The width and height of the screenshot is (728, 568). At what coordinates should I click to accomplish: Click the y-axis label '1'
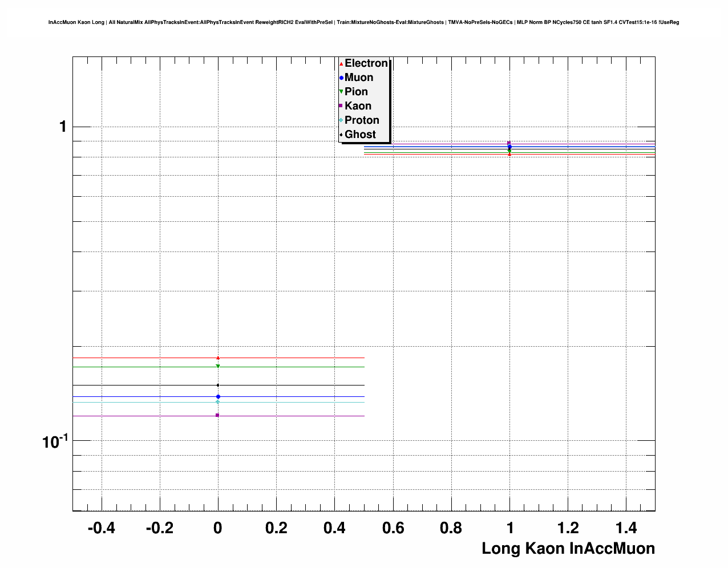click(63, 127)
